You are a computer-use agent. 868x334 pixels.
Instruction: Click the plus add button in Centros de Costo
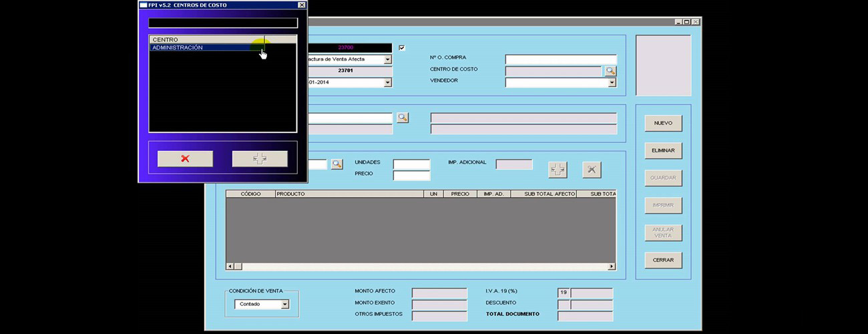pyautogui.click(x=260, y=158)
